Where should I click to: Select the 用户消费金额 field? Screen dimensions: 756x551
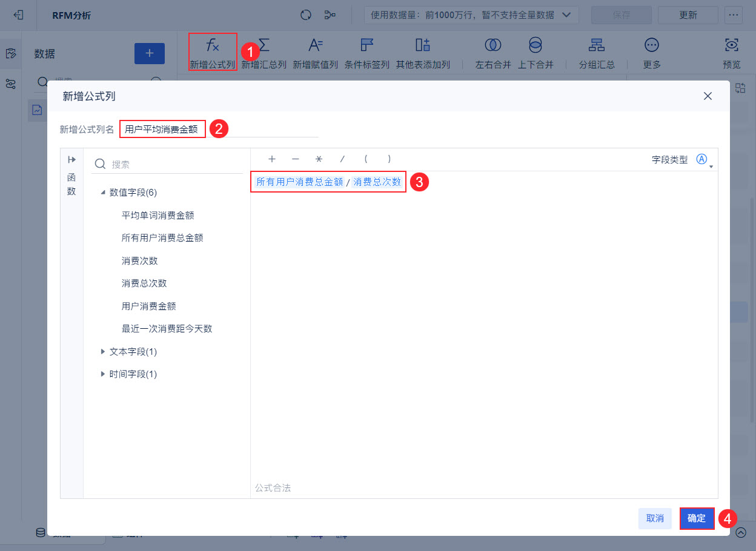tap(148, 306)
